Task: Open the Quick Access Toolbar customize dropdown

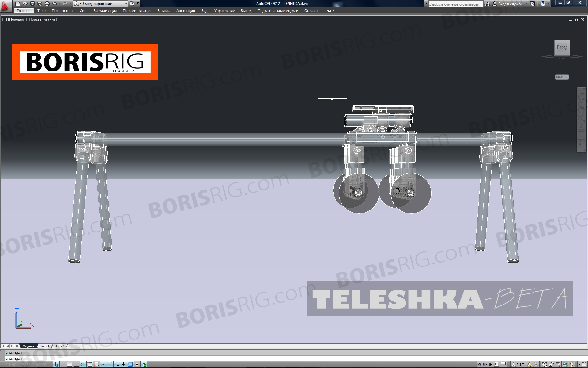Action: pos(138,4)
